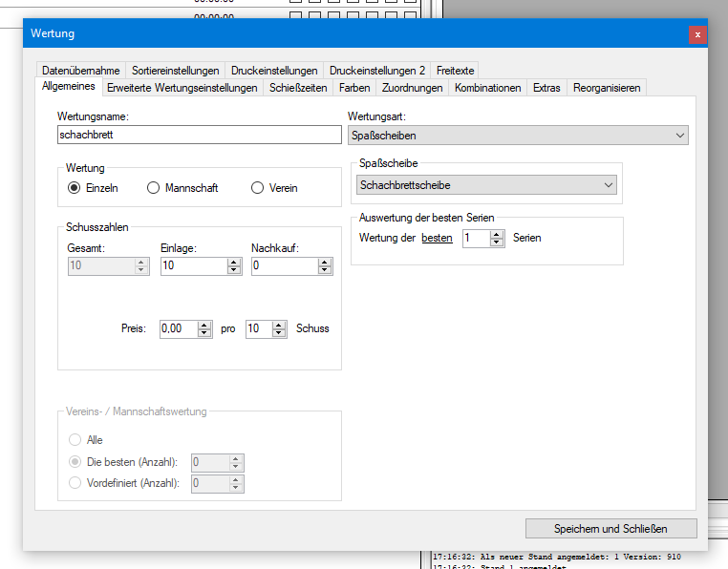Increase the Einlage shot count
This screenshot has height=569, width=728.
pyautogui.click(x=234, y=263)
